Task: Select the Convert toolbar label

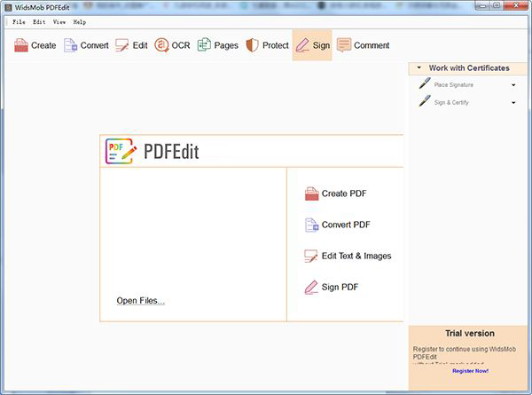Action: pyautogui.click(x=94, y=45)
